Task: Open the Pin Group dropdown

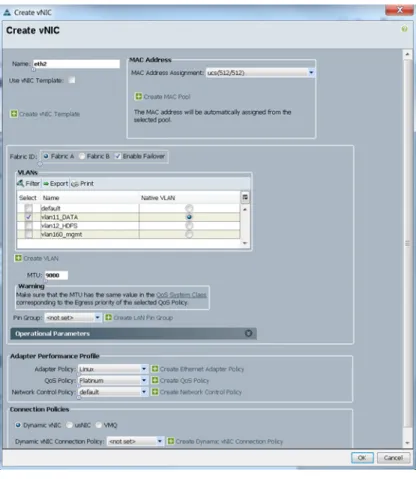Action: [x=73, y=317]
